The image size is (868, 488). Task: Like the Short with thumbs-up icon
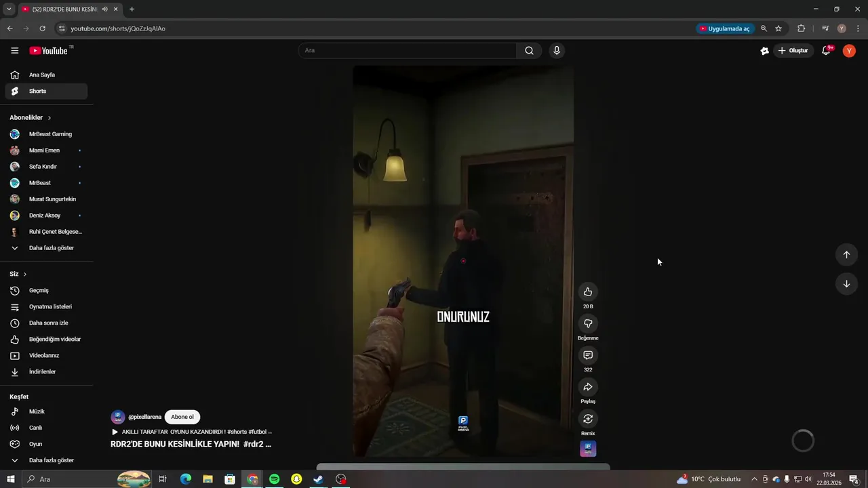(x=588, y=292)
